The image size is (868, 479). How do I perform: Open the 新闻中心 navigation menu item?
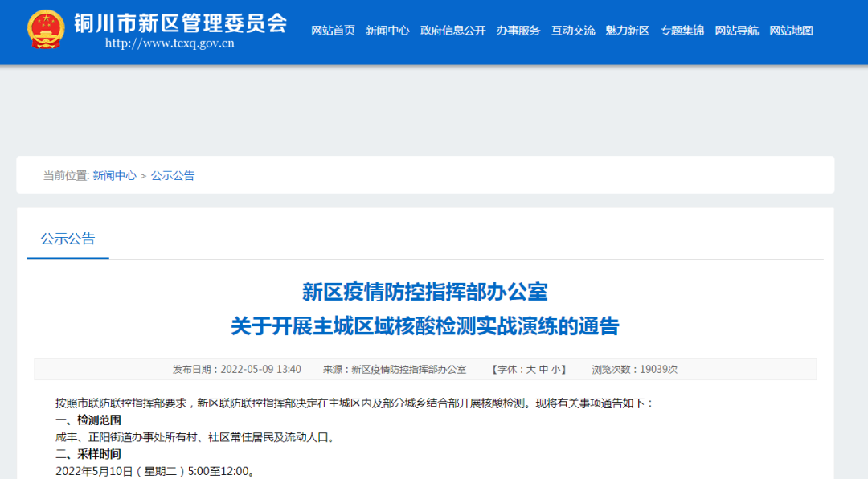click(387, 31)
